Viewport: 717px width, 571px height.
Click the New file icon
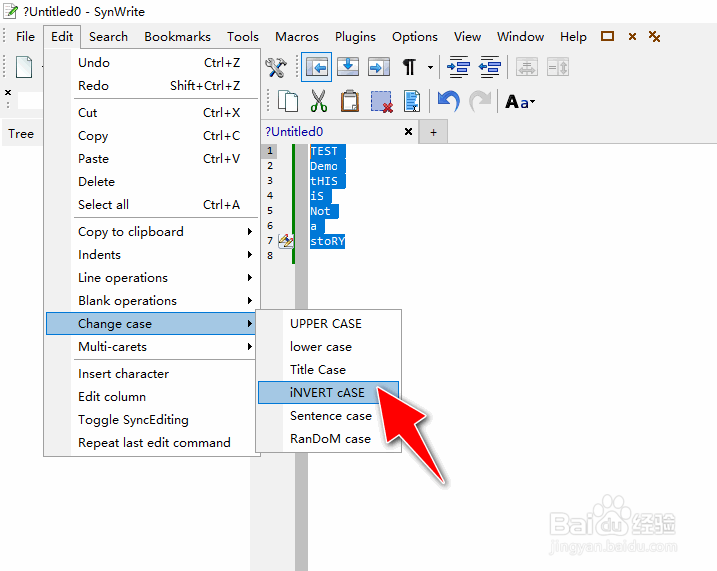(24, 67)
